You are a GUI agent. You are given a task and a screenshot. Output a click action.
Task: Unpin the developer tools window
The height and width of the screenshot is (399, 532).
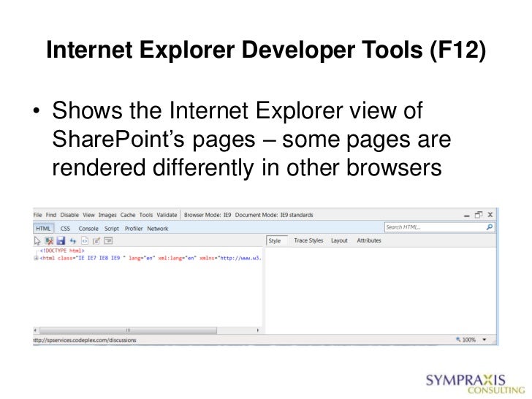(x=479, y=214)
